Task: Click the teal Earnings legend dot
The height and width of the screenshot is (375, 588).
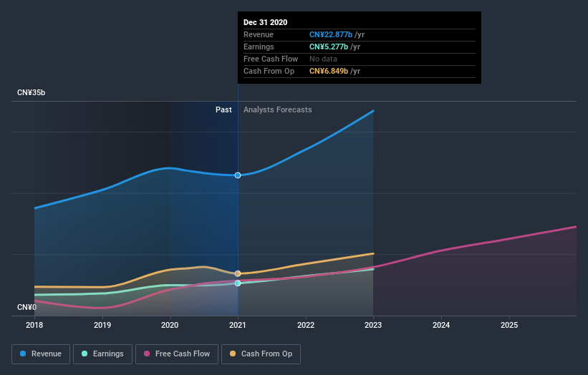Action: [x=85, y=354]
